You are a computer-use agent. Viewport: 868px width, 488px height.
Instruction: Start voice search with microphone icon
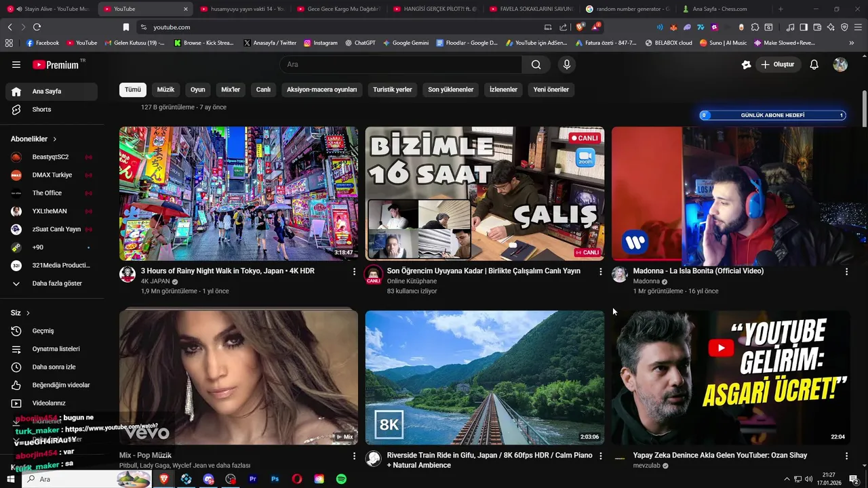click(x=567, y=64)
